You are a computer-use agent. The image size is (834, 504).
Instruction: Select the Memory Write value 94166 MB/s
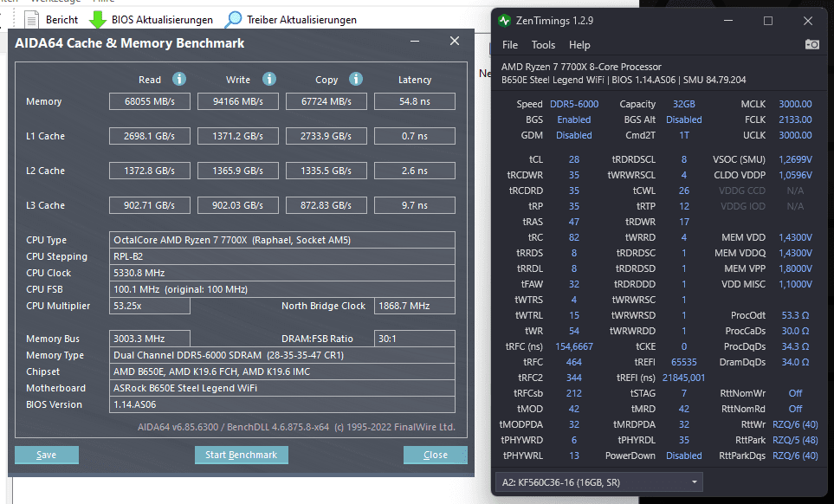click(238, 101)
